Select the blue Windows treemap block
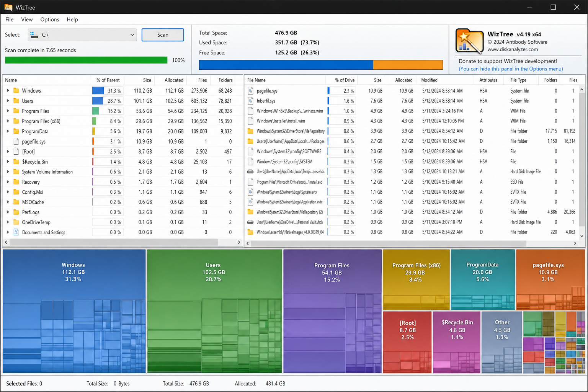 (x=74, y=311)
